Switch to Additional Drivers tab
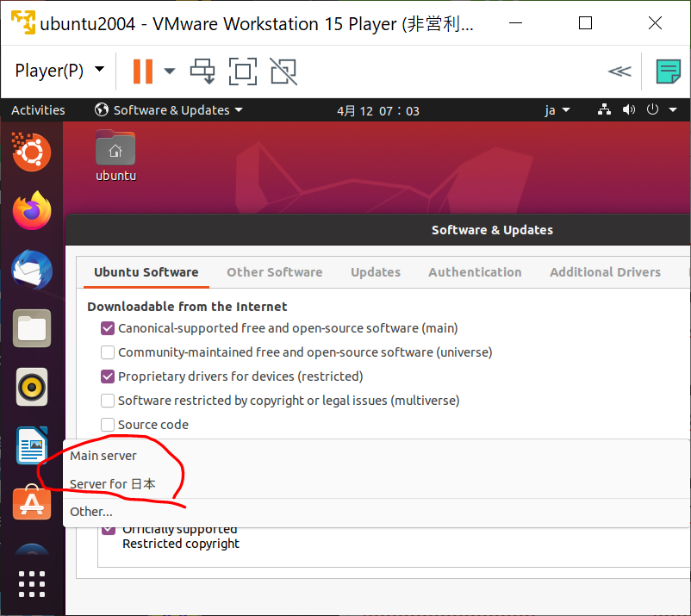This screenshot has height=616, width=691. pos(605,272)
